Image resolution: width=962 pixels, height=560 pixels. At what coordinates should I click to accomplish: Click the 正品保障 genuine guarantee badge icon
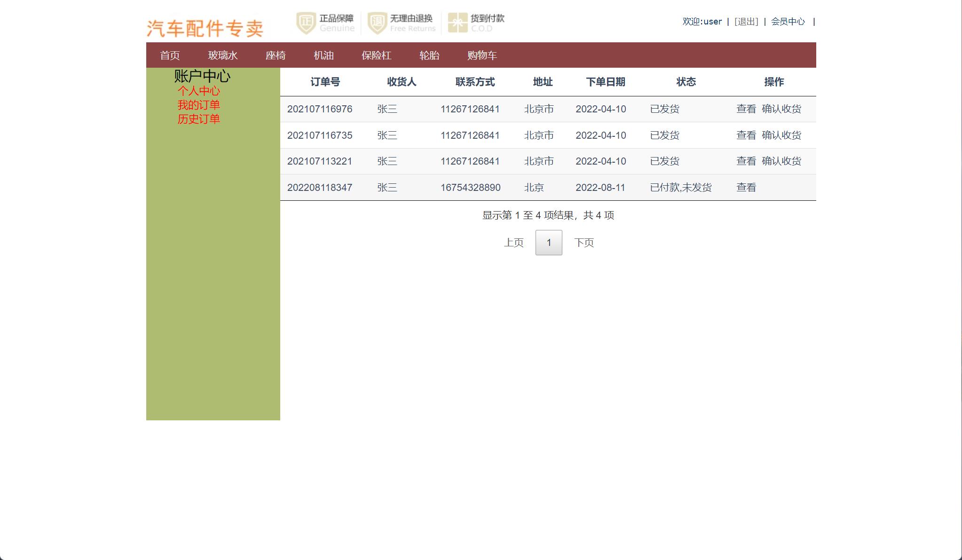click(306, 22)
